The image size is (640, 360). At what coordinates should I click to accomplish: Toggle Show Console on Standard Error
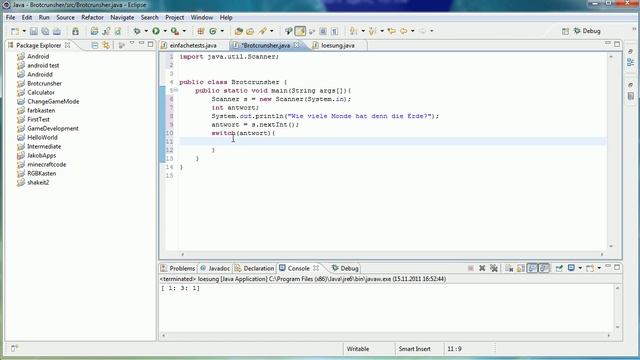click(x=544, y=268)
